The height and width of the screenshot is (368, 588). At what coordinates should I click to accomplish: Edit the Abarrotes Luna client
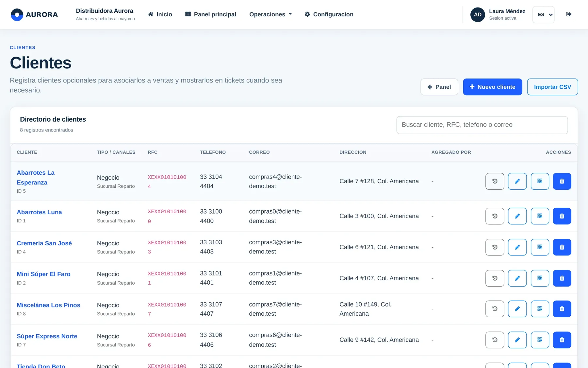(x=517, y=216)
